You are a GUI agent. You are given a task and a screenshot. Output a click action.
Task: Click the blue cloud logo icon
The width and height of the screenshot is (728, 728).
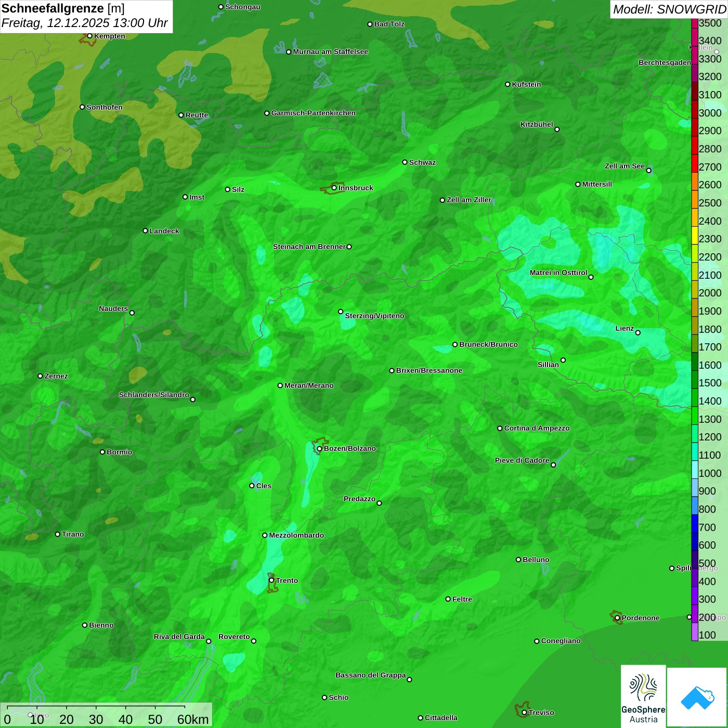pyautogui.click(x=697, y=697)
